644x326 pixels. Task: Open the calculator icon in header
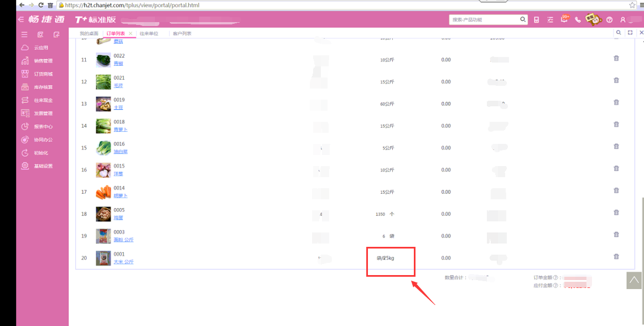coord(537,20)
